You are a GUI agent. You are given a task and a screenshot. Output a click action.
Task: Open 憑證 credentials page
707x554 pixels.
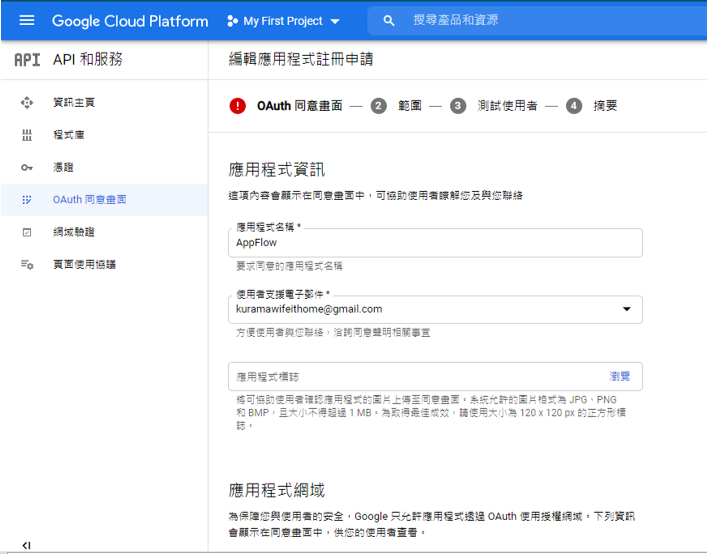click(63, 167)
